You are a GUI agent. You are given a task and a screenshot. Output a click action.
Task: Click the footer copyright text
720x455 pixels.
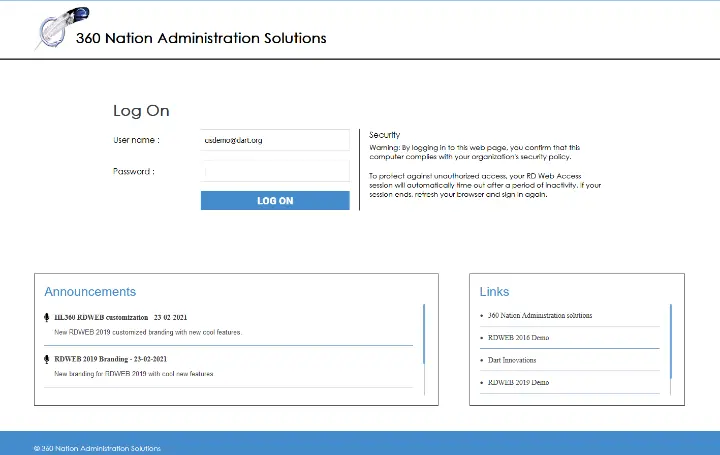pos(97,449)
